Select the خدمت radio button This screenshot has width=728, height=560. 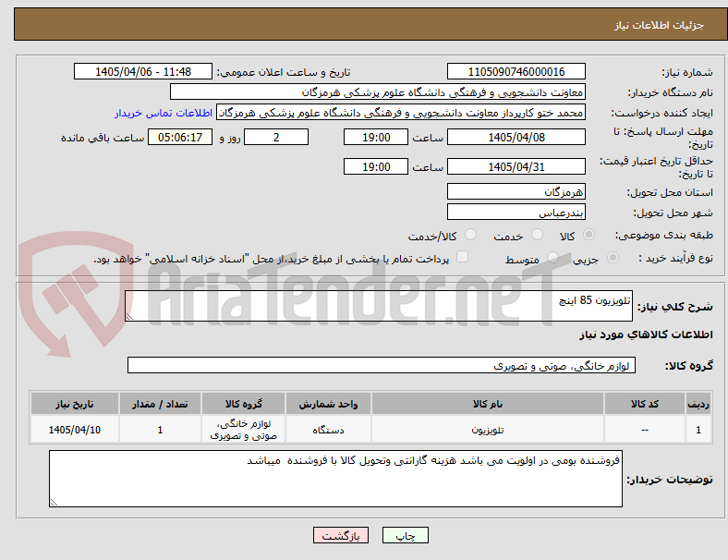[537, 235]
